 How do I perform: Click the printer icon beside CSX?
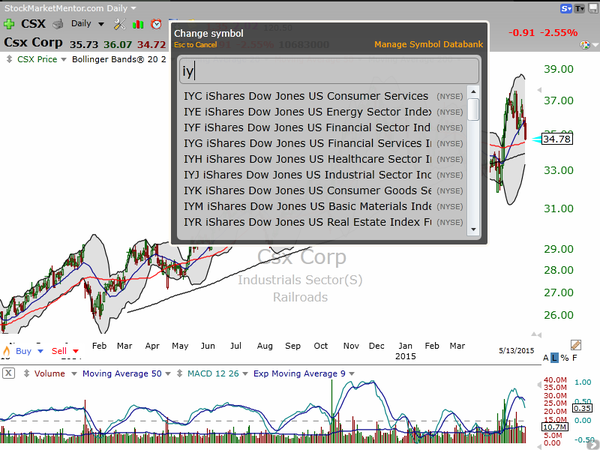(x=58, y=24)
